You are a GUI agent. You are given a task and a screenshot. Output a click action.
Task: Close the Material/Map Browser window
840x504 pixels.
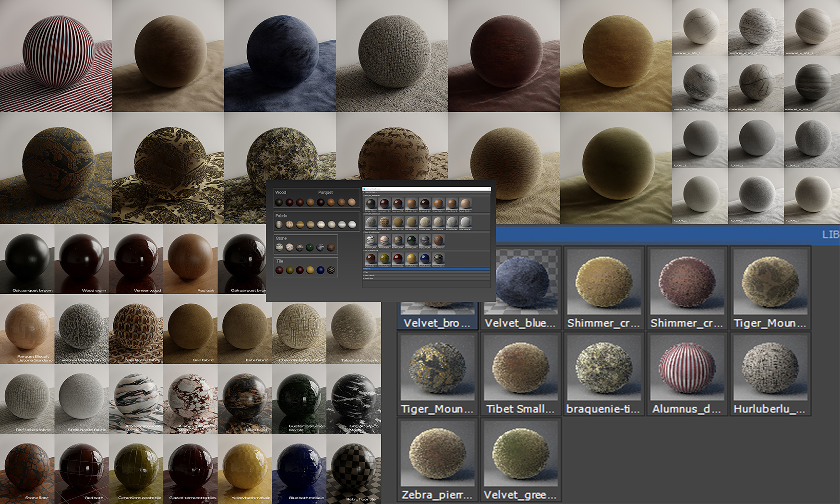tap(488, 189)
